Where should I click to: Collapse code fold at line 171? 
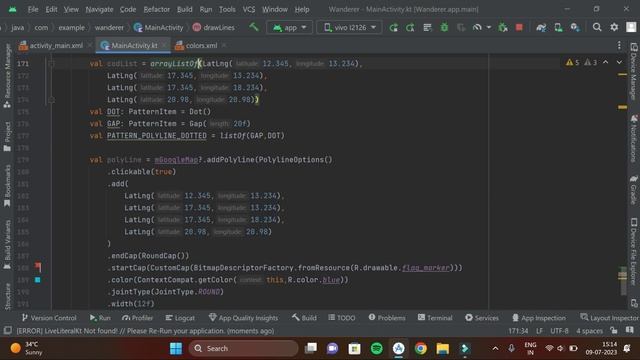click(x=51, y=63)
